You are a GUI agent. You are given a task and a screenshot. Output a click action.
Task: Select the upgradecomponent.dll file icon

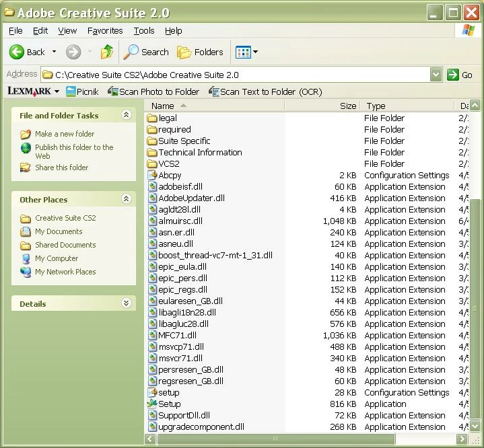tap(152, 426)
